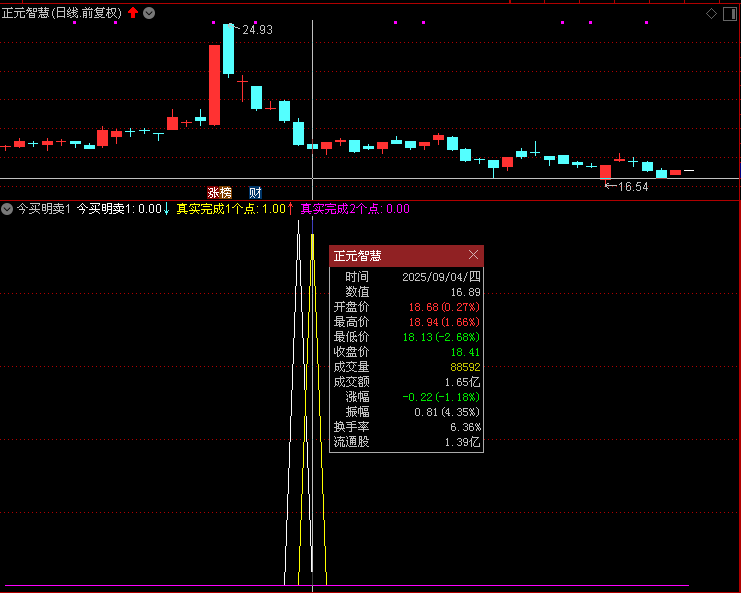741x593 pixels.
Task: Click the 开盘价 18.68(0.27%) value
Action: (x=444, y=307)
